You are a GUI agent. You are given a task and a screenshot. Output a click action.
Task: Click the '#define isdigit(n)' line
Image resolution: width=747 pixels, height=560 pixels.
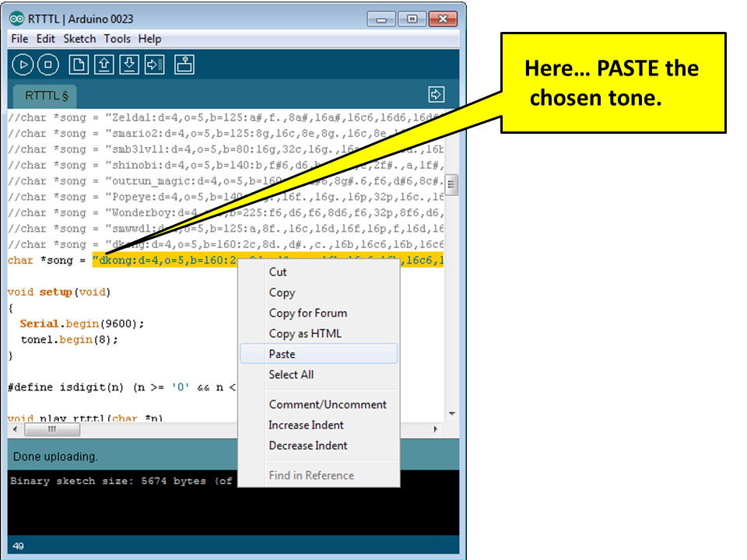coord(122,387)
